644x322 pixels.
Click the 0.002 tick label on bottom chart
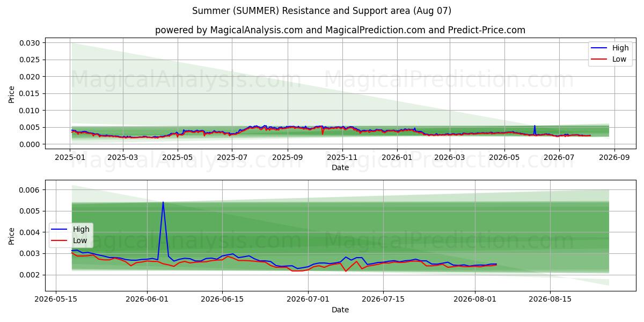(x=30, y=275)
